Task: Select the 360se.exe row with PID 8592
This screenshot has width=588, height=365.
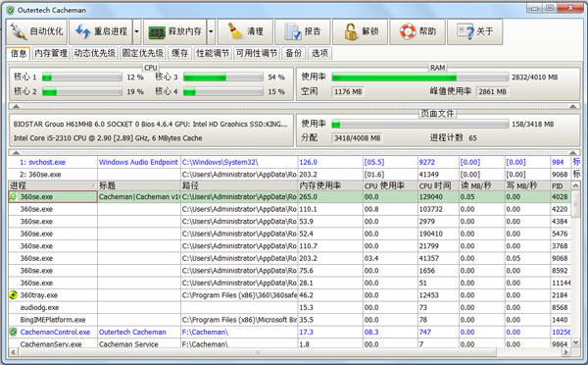Action: [x=289, y=271]
